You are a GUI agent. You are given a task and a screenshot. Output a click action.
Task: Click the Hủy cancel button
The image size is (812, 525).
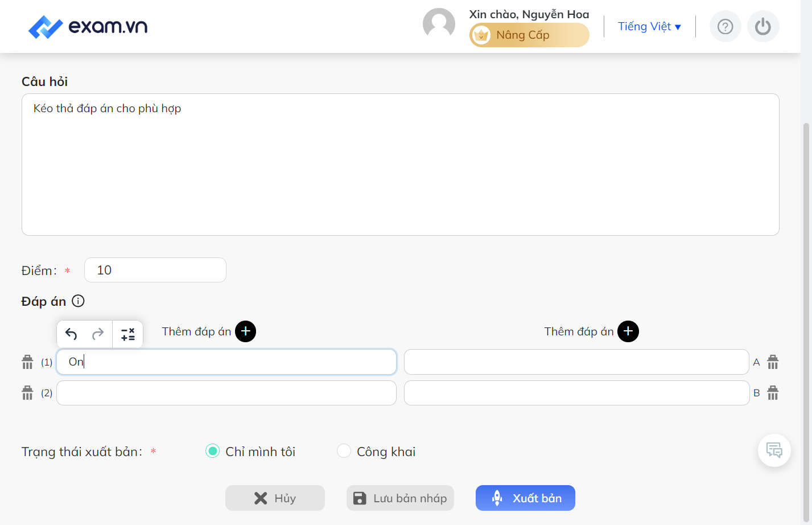275,498
